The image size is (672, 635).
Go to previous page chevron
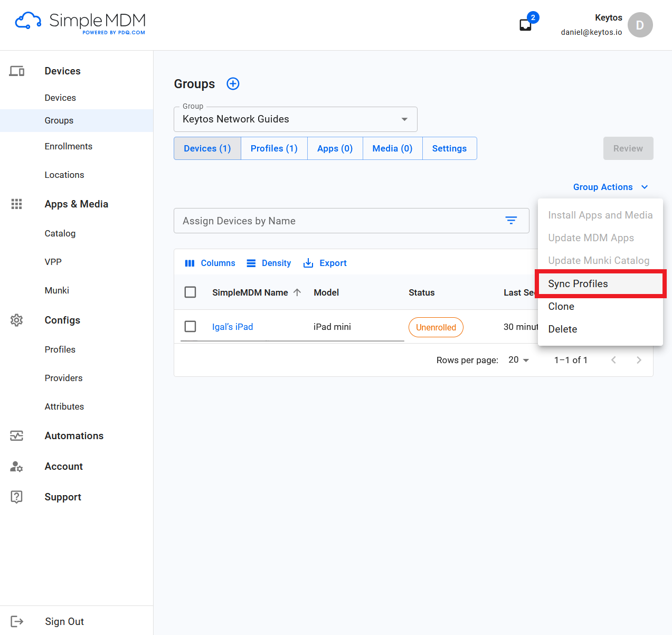(x=613, y=360)
